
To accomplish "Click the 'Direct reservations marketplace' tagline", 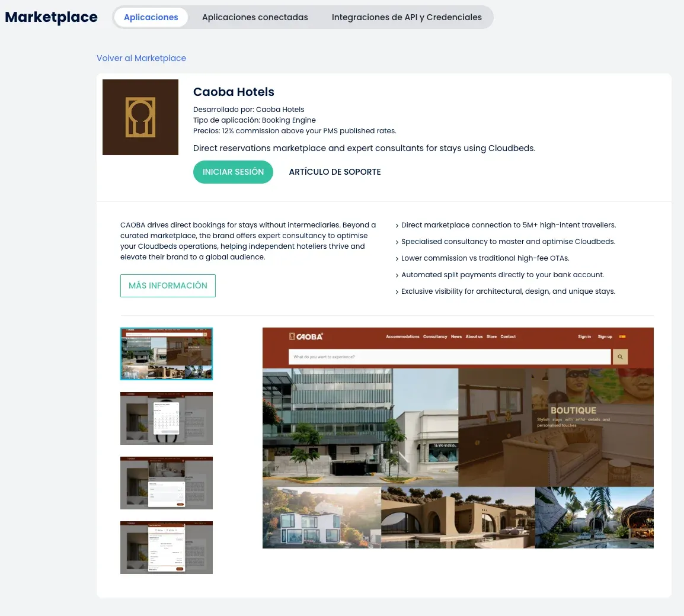I will [365, 148].
